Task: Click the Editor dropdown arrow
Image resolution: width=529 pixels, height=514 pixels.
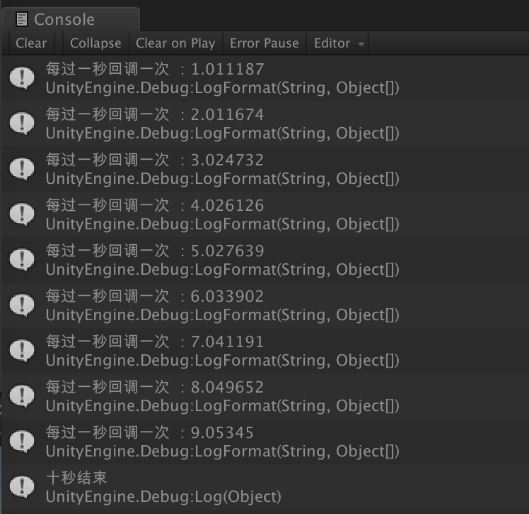Action: pos(361,44)
